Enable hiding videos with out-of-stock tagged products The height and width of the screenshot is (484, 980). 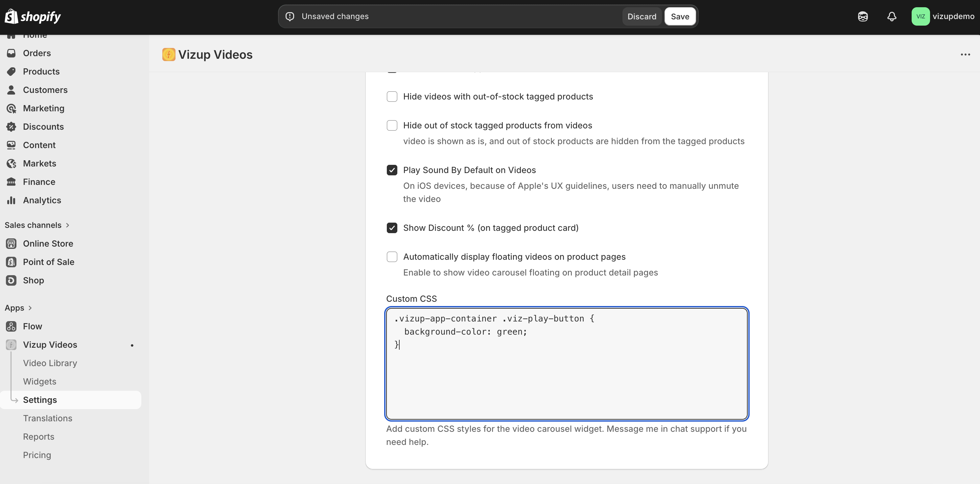point(392,97)
